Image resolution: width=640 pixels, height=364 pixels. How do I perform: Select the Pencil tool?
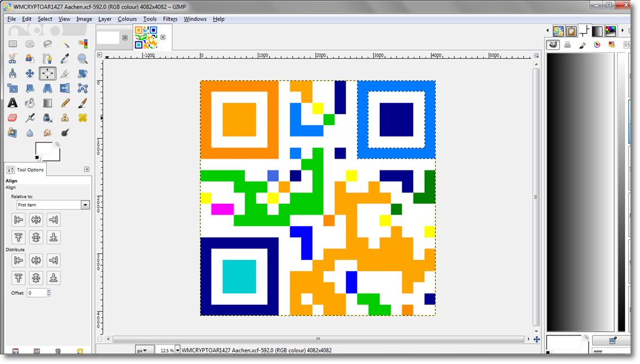pyautogui.click(x=65, y=103)
